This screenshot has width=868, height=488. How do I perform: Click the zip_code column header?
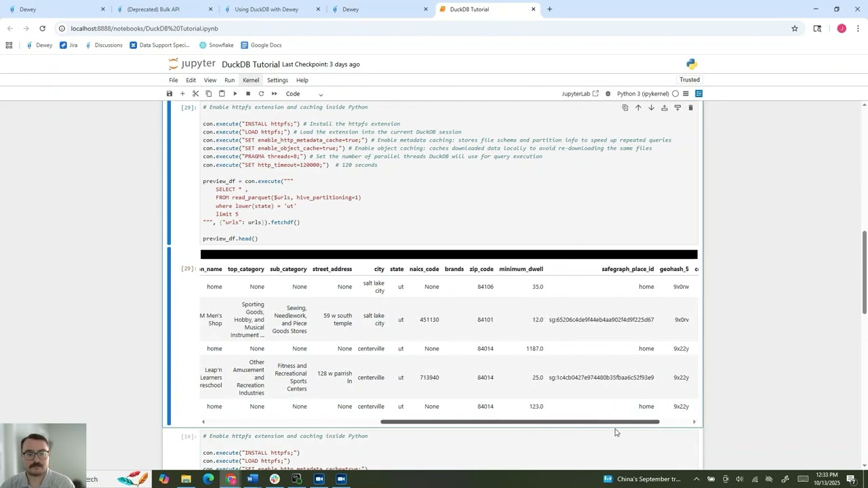(481, 269)
